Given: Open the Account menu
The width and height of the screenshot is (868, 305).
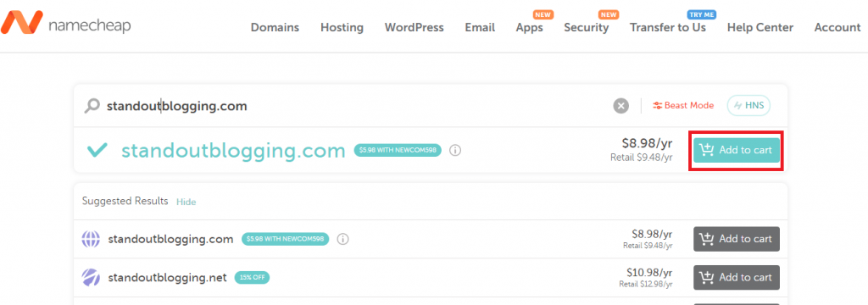Looking at the screenshot, I should click(x=837, y=28).
